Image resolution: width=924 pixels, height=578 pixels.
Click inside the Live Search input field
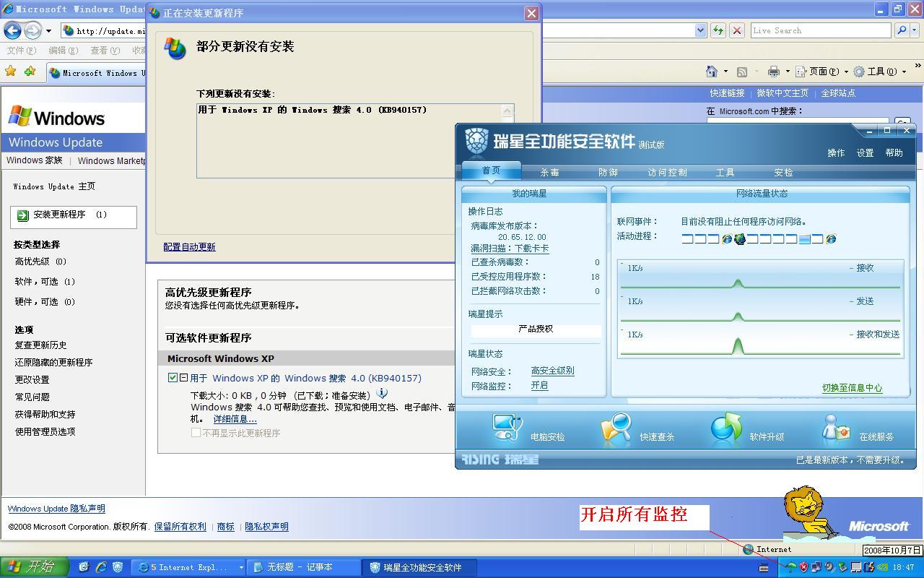pyautogui.click(x=820, y=30)
